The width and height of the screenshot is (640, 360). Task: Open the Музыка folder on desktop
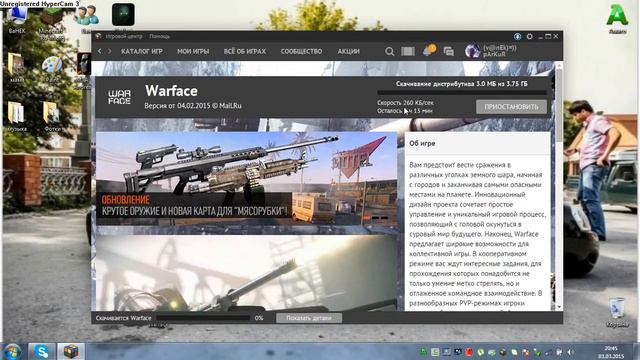pyautogui.click(x=17, y=116)
